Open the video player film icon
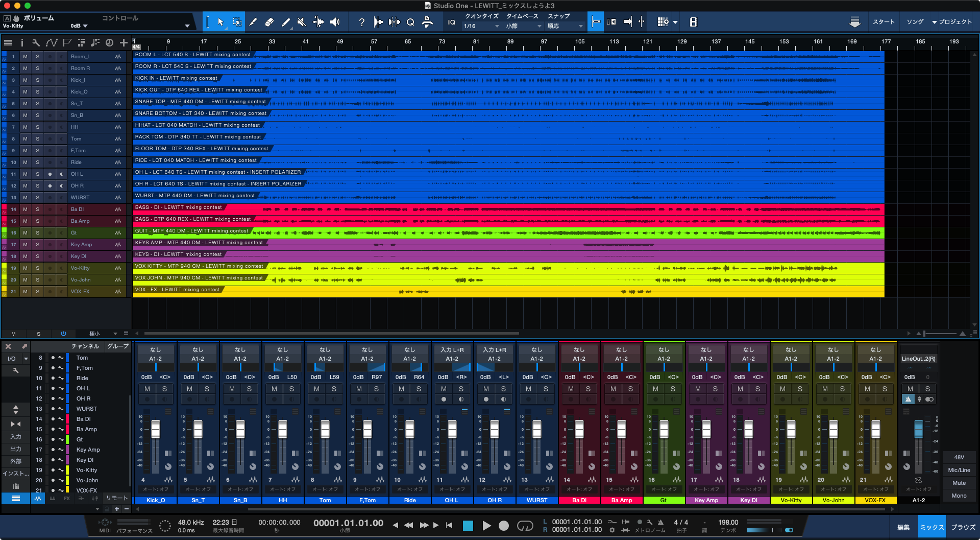This screenshot has height=540, width=980. coord(693,22)
